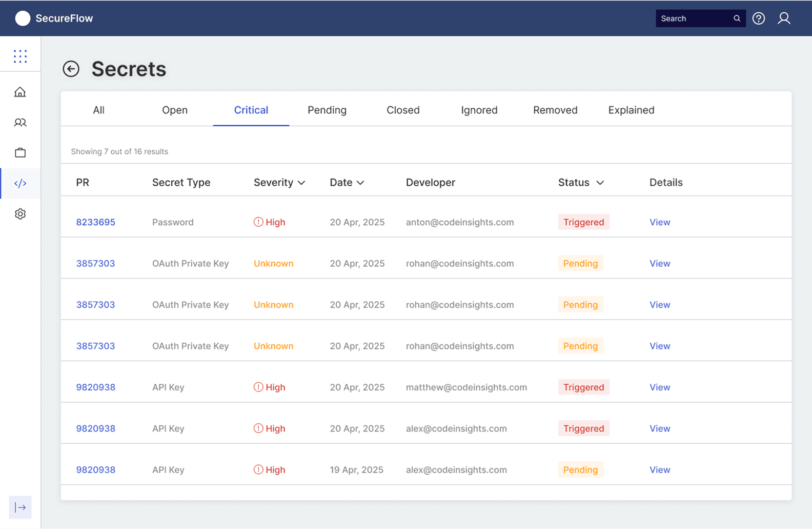The width and height of the screenshot is (812, 529).
Task: Switch to the Explained tab
Action: [x=631, y=110]
